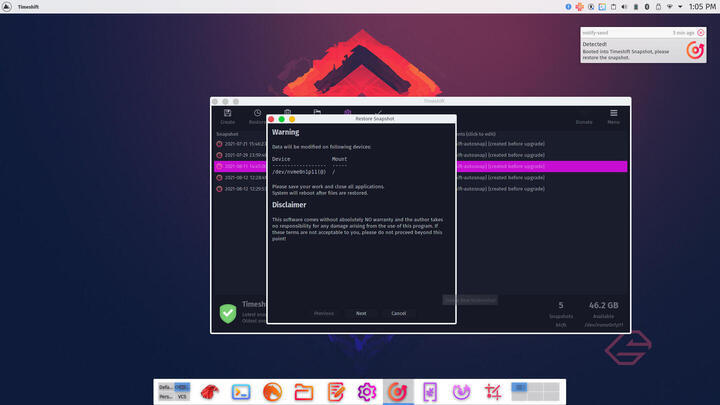Expand hidden tray icons with the arrow
Screen dimensions: 720x405
coord(680,7)
